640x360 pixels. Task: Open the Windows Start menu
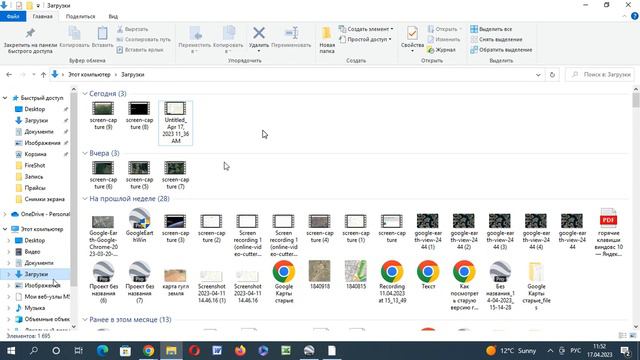(x=11, y=351)
